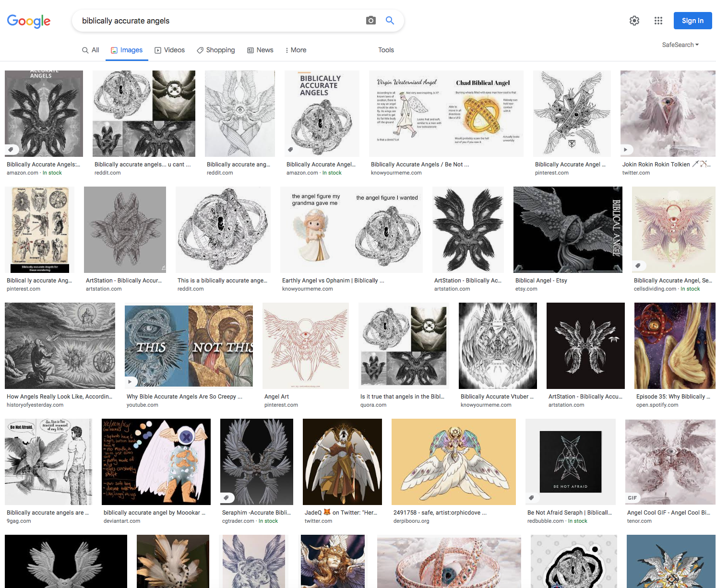Open the Google apps grid

click(658, 21)
